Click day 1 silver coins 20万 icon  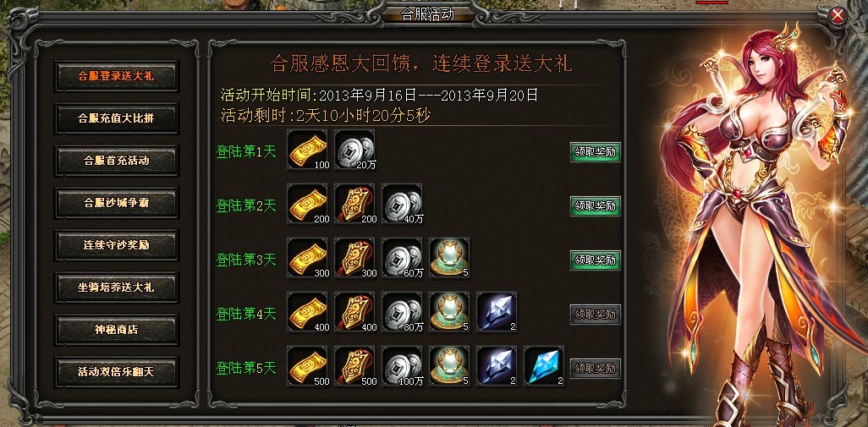[x=354, y=150]
